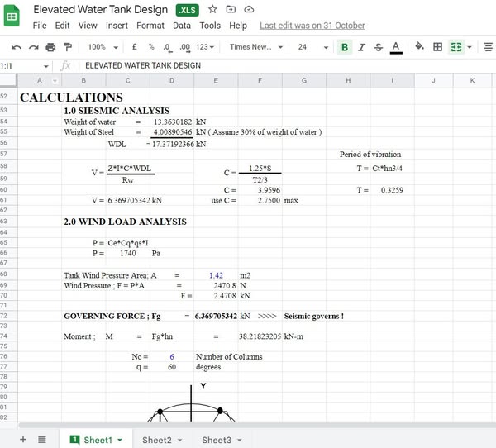This screenshot has width=496, height=448.
Task: Click format as currency pound button
Action: [x=134, y=47]
